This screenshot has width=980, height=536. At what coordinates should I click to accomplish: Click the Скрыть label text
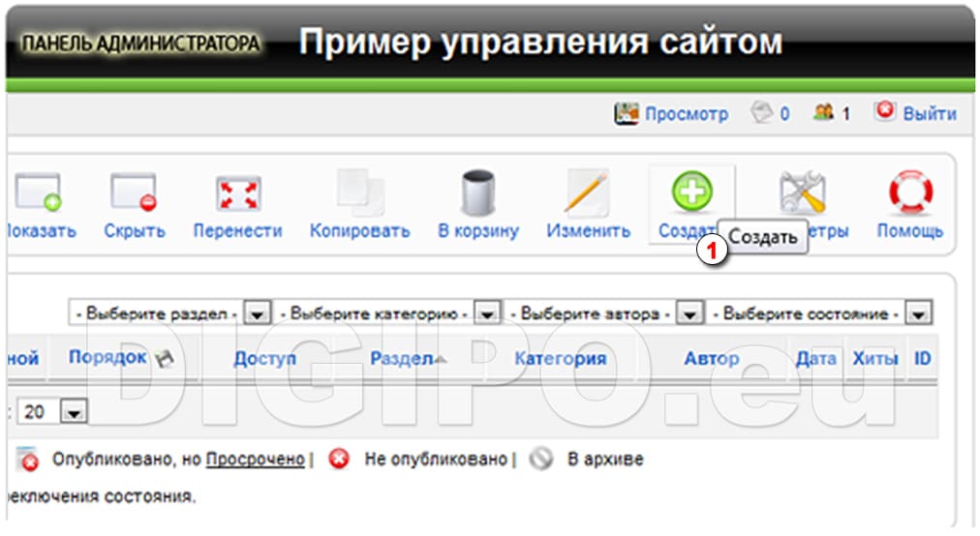coord(135,231)
